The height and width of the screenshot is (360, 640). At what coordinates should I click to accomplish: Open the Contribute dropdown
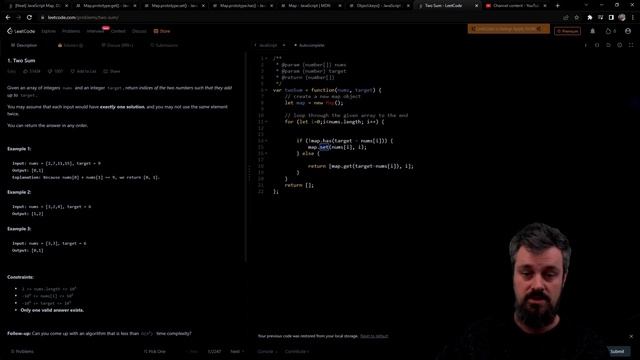pos(297,351)
